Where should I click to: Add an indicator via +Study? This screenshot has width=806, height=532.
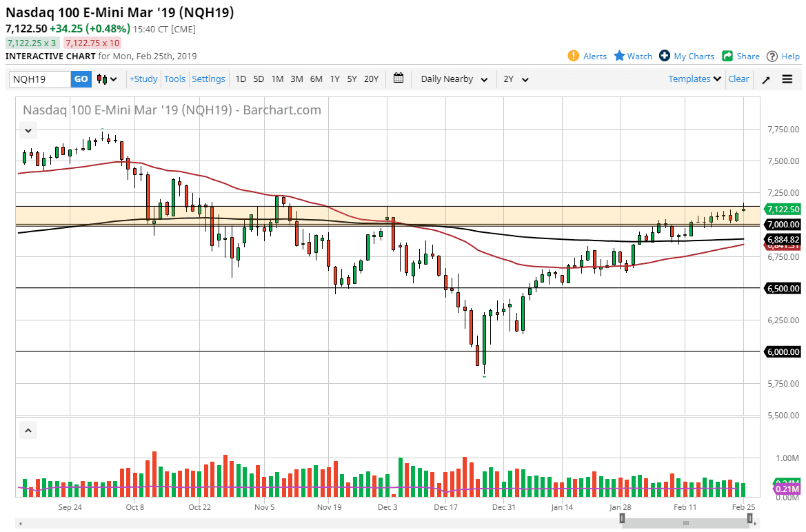[143, 79]
